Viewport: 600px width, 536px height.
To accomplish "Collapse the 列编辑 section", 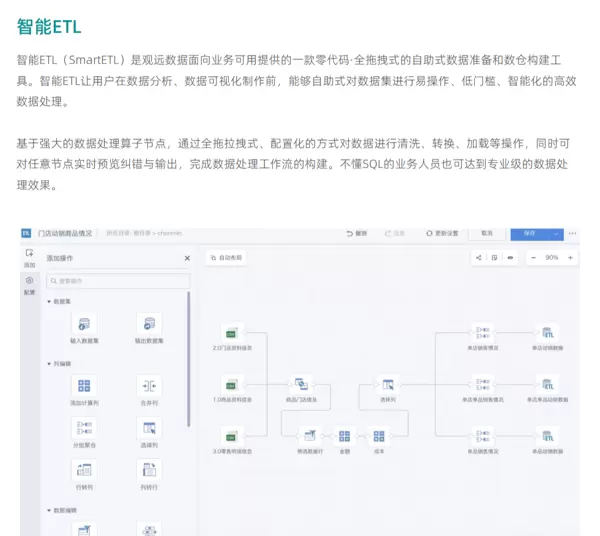I will pos(49,363).
